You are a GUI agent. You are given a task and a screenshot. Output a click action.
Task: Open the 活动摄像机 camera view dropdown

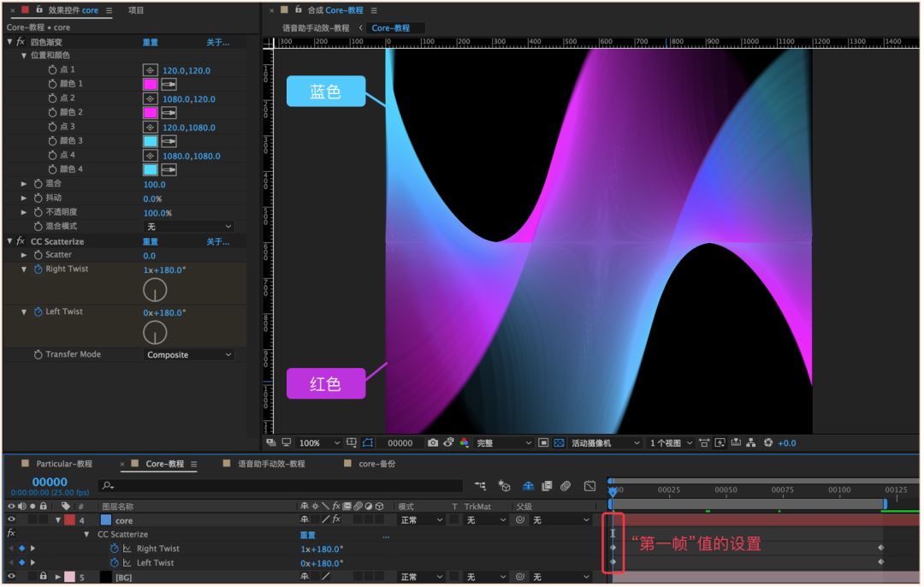tap(605, 443)
